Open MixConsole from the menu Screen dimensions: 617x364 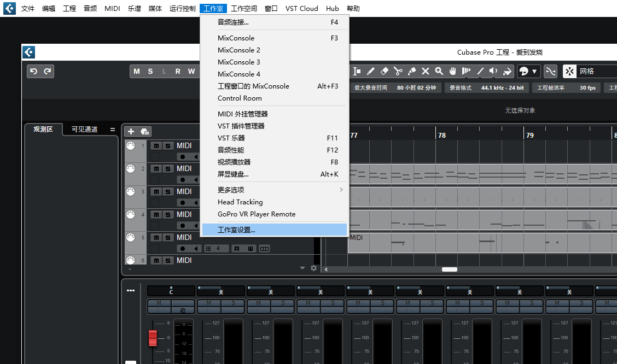[x=274, y=38]
